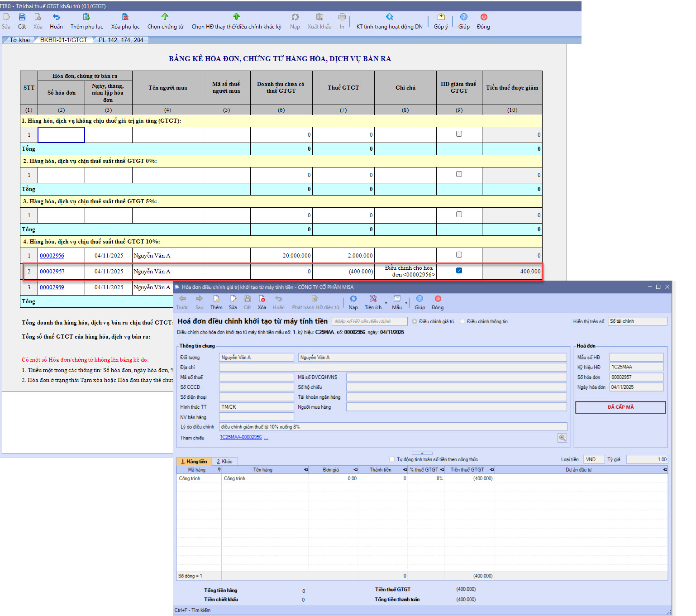This screenshot has height=616, width=696.
Task: Check HĐ giảm thuế for invoice 00002956
Action: point(459,255)
